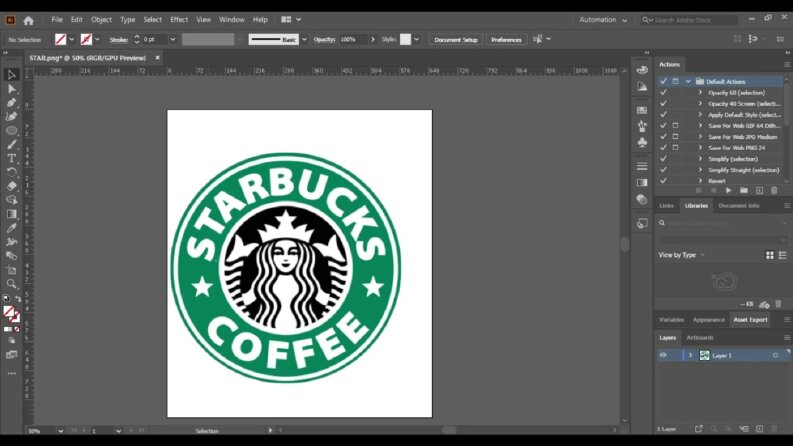Expand Opacity 40 Screen action
The width and height of the screenshot is (793, 446).
pos(700,104)
